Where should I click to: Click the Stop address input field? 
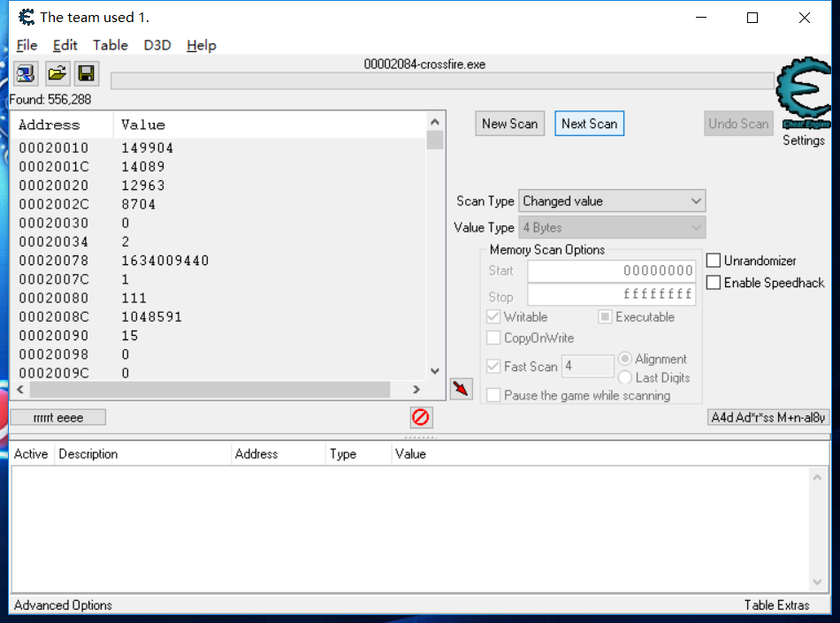click(x=611, y=294)
